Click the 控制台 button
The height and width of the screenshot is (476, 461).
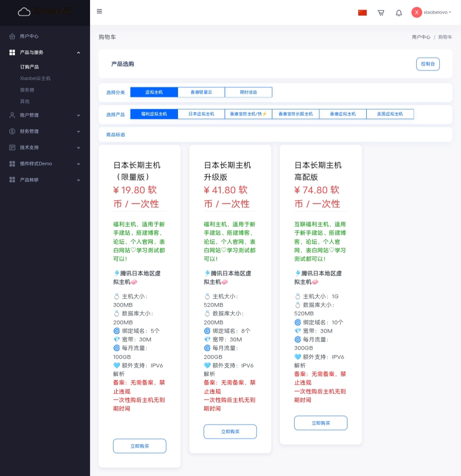tap(428, 64)
